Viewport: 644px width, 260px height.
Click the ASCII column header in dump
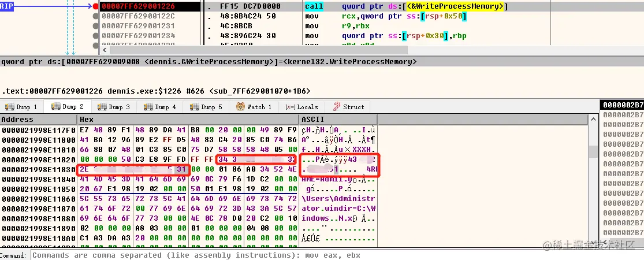click(338, 120)
